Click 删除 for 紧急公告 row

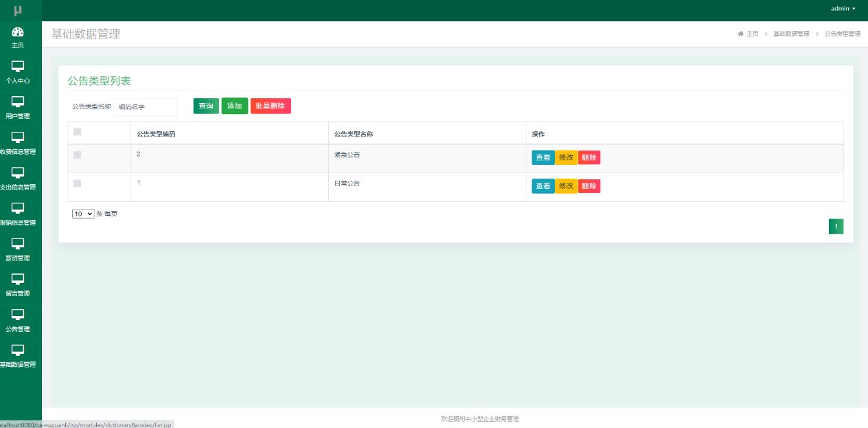[589, 157]
